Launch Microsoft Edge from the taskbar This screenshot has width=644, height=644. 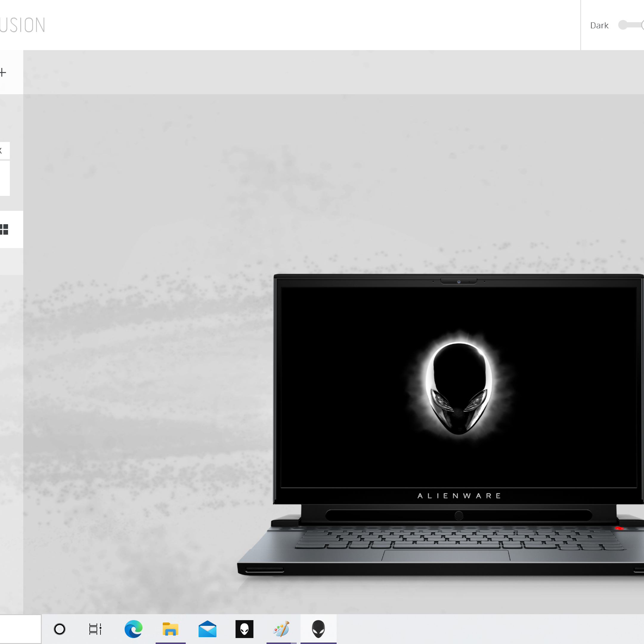[x=133, y=629]
